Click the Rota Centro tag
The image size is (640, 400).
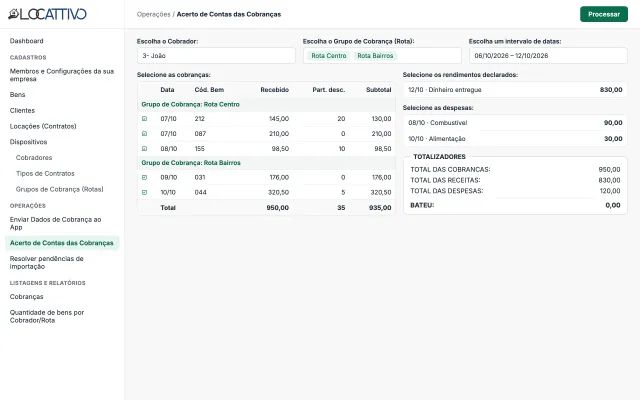329,56
